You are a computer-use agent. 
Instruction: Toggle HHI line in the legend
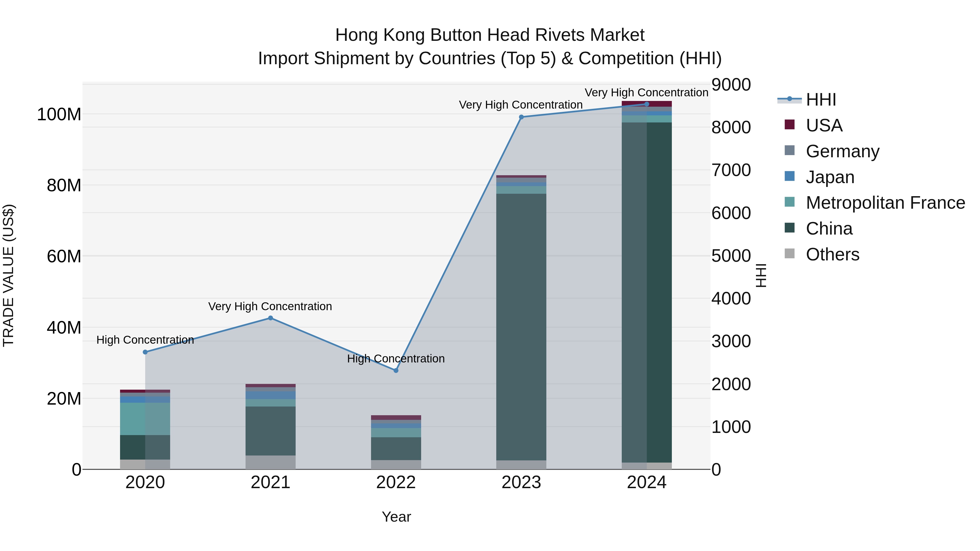(x=807, y=100)
